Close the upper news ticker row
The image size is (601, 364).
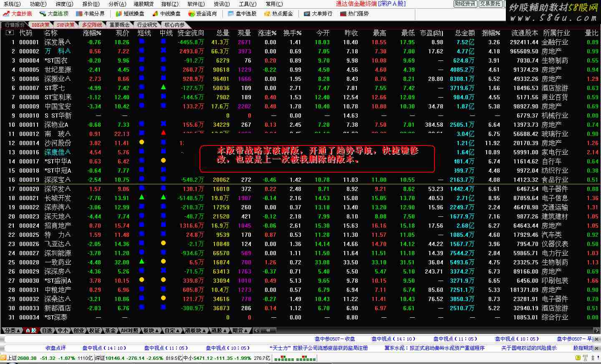pos(597,339)
